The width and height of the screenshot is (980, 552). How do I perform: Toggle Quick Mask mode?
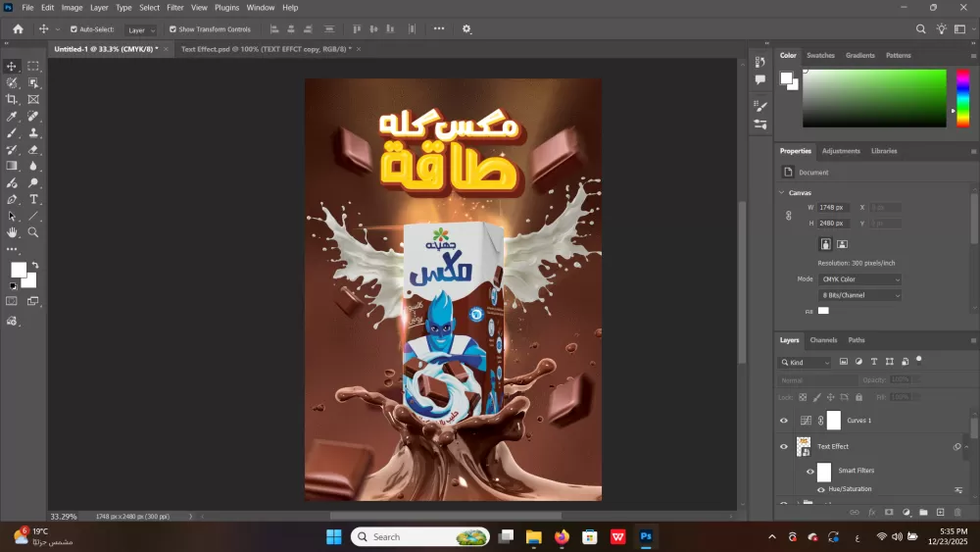pyautogui.click(x=11, y=301)
